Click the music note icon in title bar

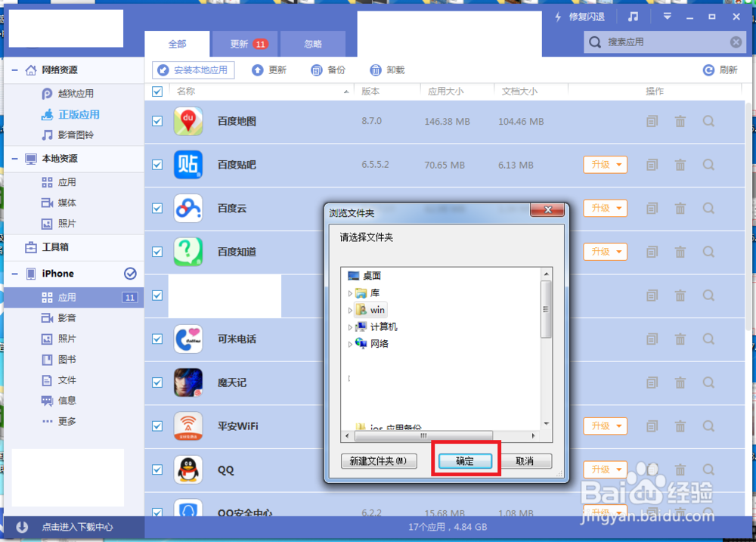[633, 17]
